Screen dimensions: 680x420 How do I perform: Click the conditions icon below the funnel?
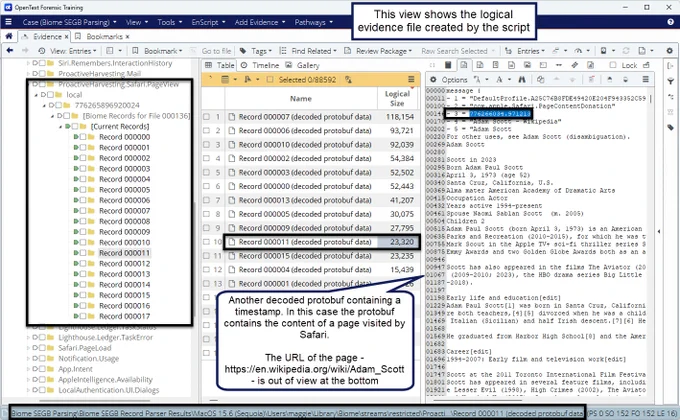pos(670,96)
